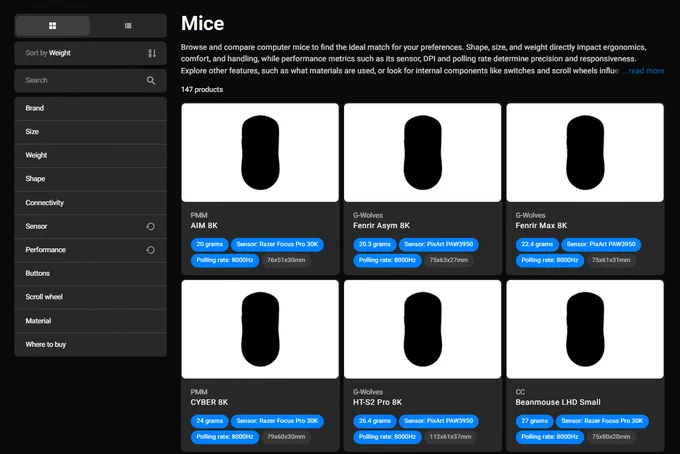Click the 147 products count text
680x454 pixels.
tap(202, 89)
